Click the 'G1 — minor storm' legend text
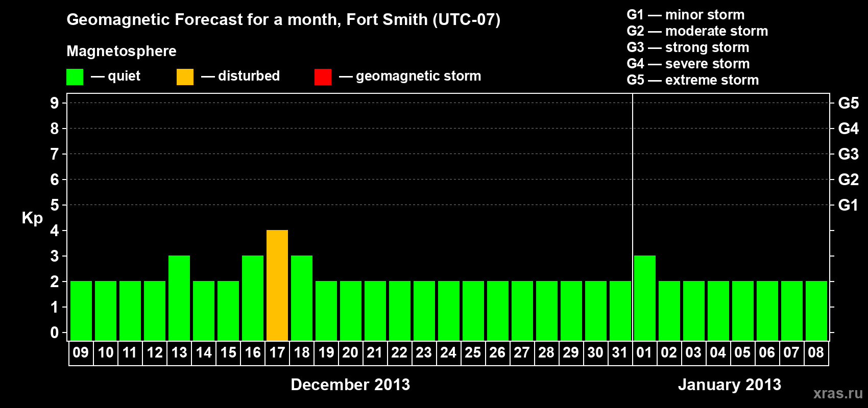 point(686,15)
